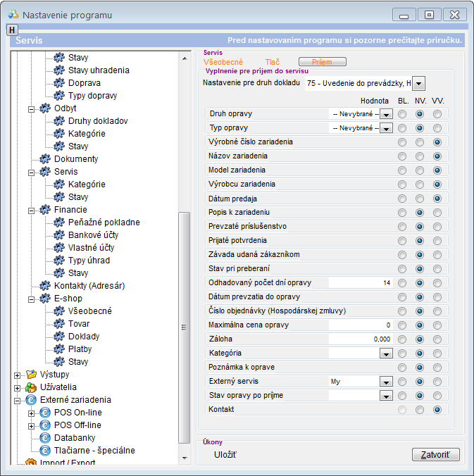The image size is (474, 476).
Task: Click the Výstupy folder icon
Action: [x=31, y=375]
